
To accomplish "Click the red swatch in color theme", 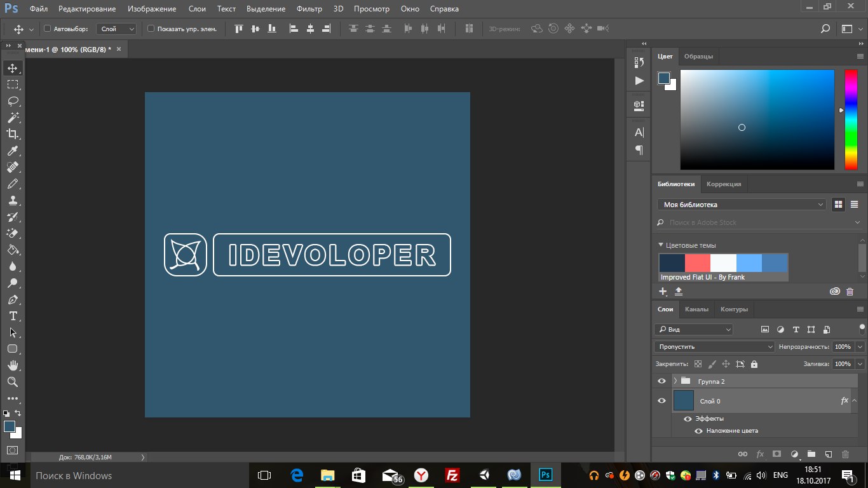I will 697,262.
